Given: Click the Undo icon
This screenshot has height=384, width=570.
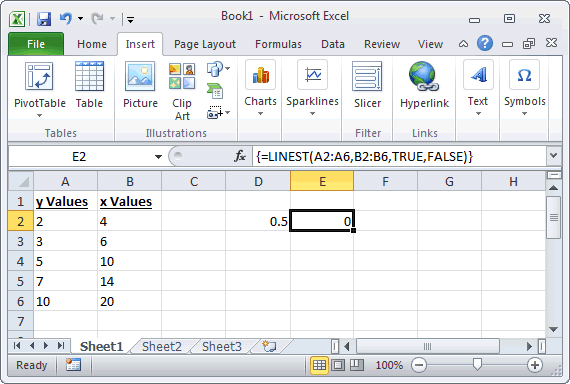Looking at the screenshot, I should [65, 18].
